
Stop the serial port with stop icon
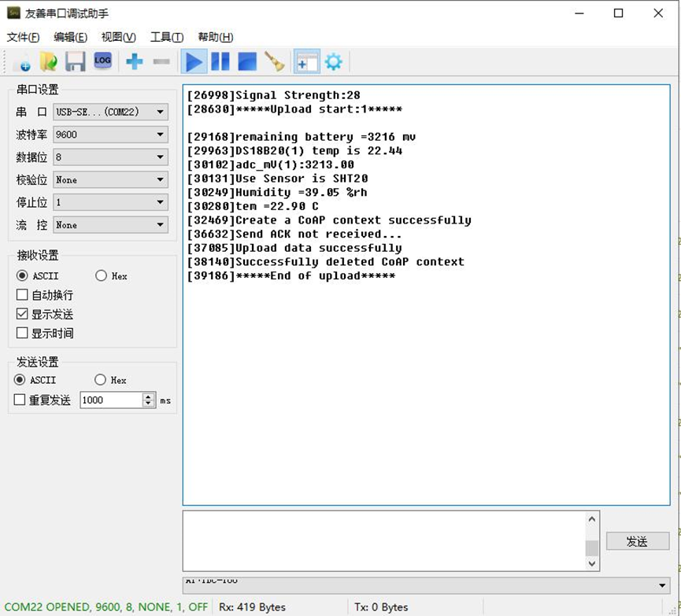(247, 61)
